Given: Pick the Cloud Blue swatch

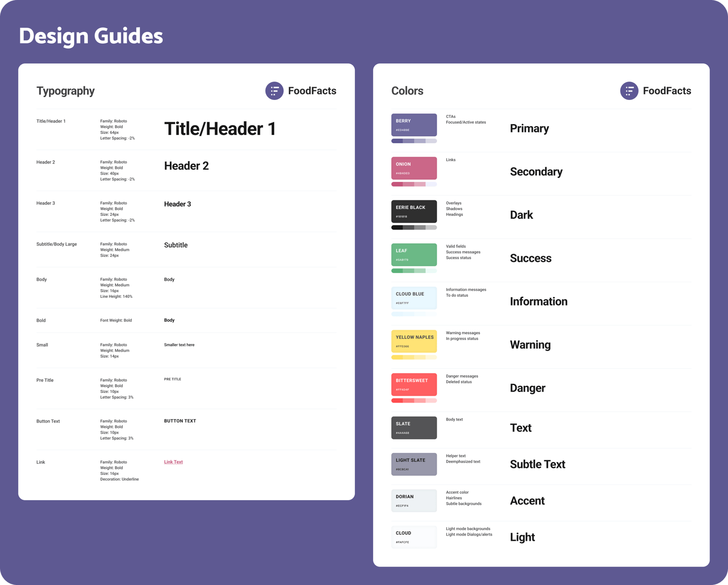Looking at the screenshot, I should coord(414,298).
